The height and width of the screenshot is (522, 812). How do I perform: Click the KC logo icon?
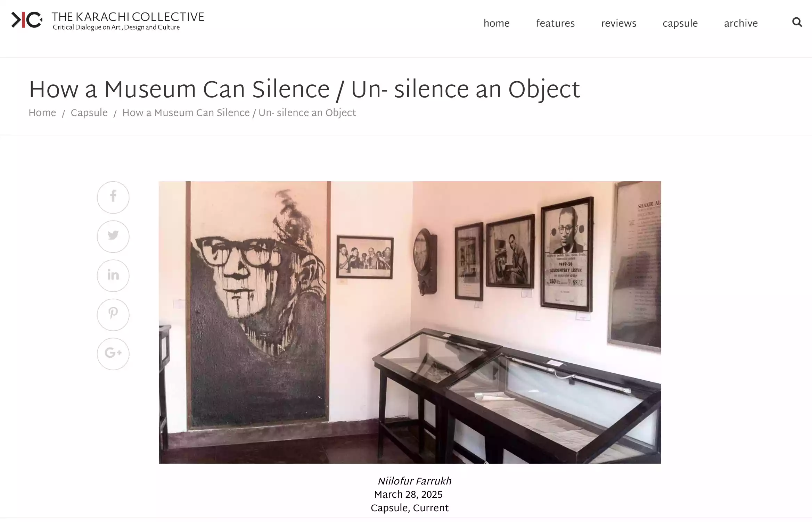pyautogui.click(x=27, y=20)
